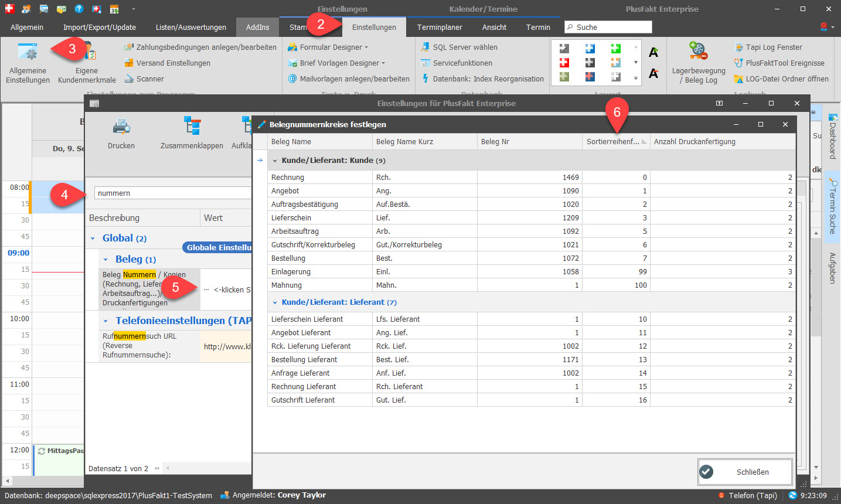Select the red layout skin
Viewport: 841px width, 504px height.
564,62
